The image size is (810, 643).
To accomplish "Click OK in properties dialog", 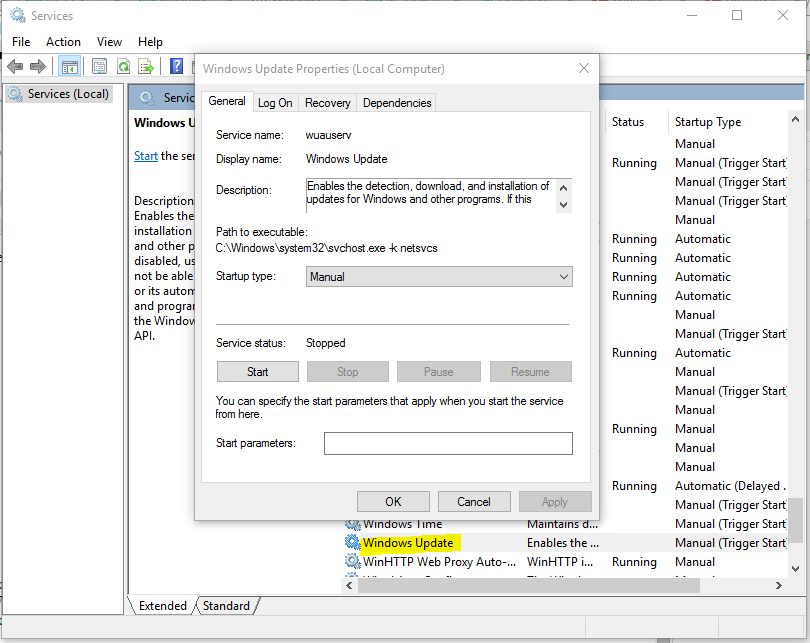I will click(x=393, y=501).
